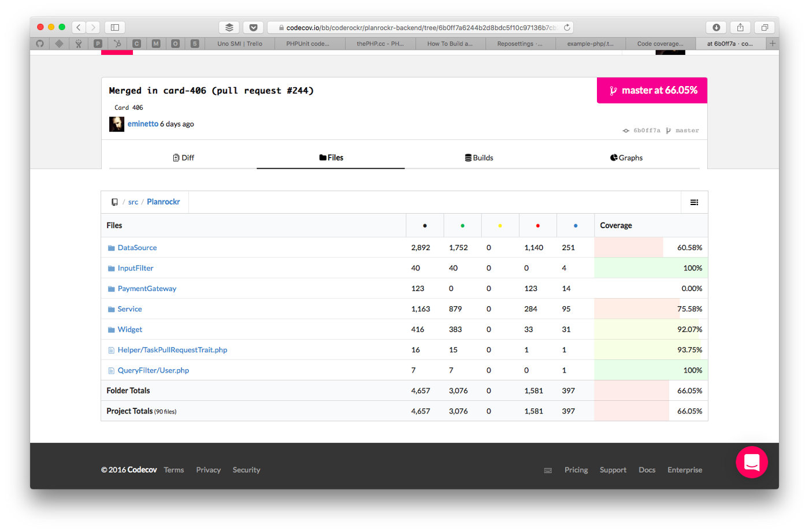Image resolution: width=809 pixels, height=532 pixels.
Task: Click the DataSource coverage value 60.58%
Action: click(690, 248)
